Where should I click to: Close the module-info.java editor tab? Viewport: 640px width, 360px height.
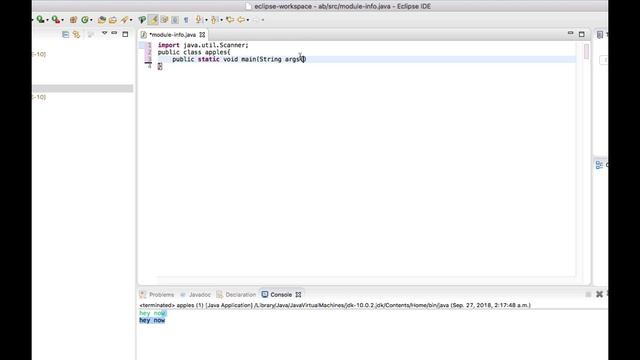point(202,35)
